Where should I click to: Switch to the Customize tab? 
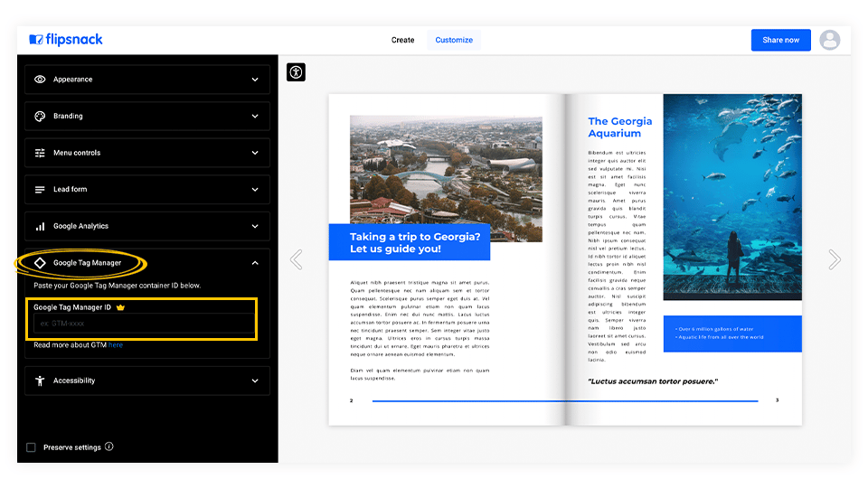click(454, 40)
